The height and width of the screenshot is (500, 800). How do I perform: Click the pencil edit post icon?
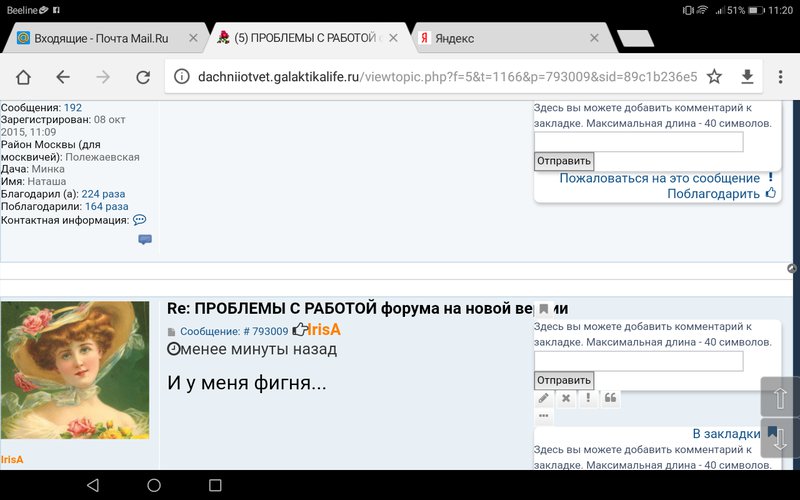(x=544, y=398)
